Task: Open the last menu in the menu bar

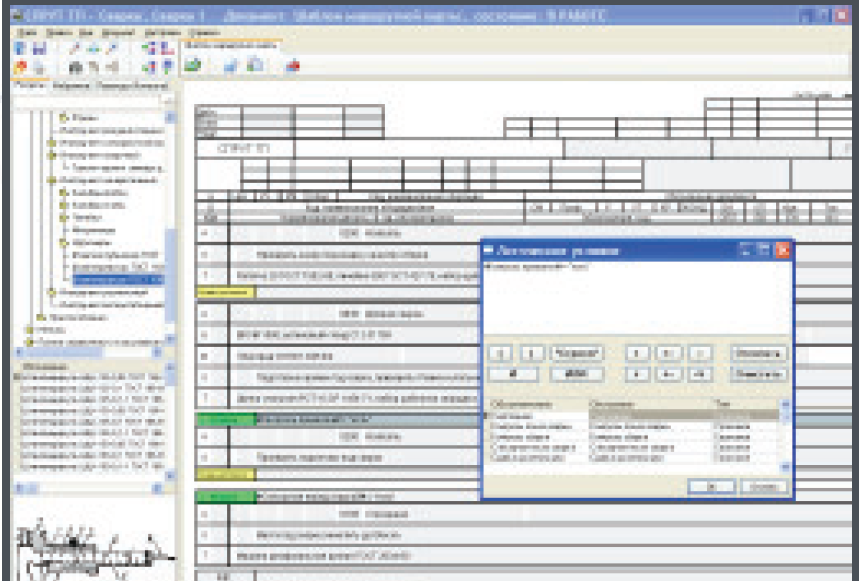Action: pyautogui.click(x=204, y=33)
